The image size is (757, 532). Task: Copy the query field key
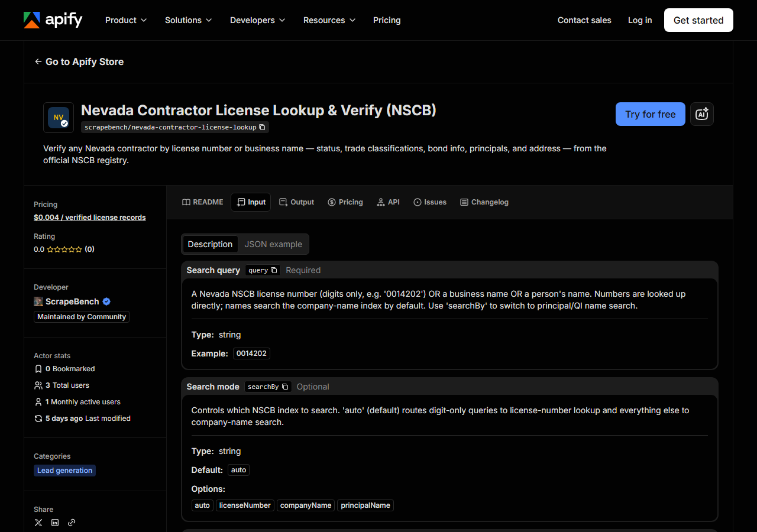[274, 270]
